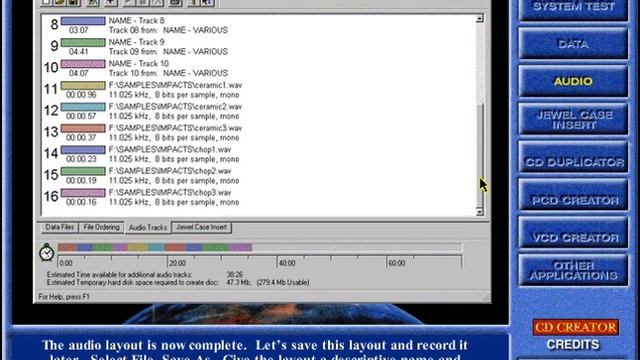Screen dimensions: 640x360
Task: Click the scroll down arrow of track list
Action: 480,212
